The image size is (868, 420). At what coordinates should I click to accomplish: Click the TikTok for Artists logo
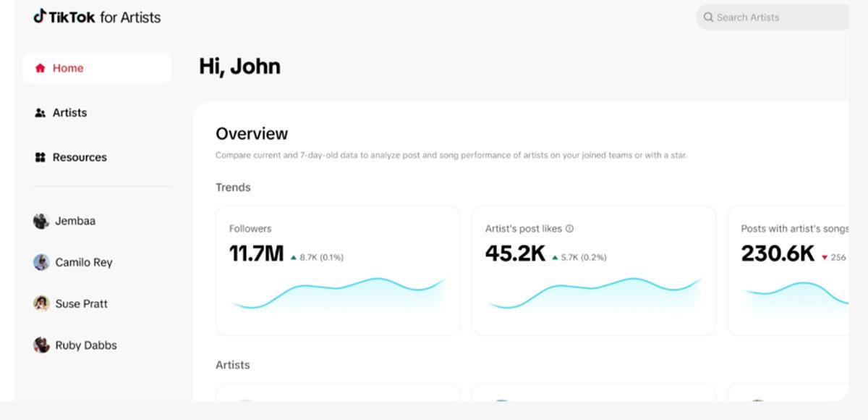98,17
